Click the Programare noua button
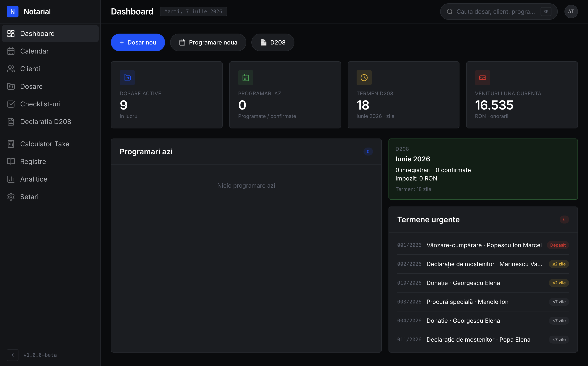Viewport: 588px width, 366px height. pyautogui.click(x=208, y=42)
